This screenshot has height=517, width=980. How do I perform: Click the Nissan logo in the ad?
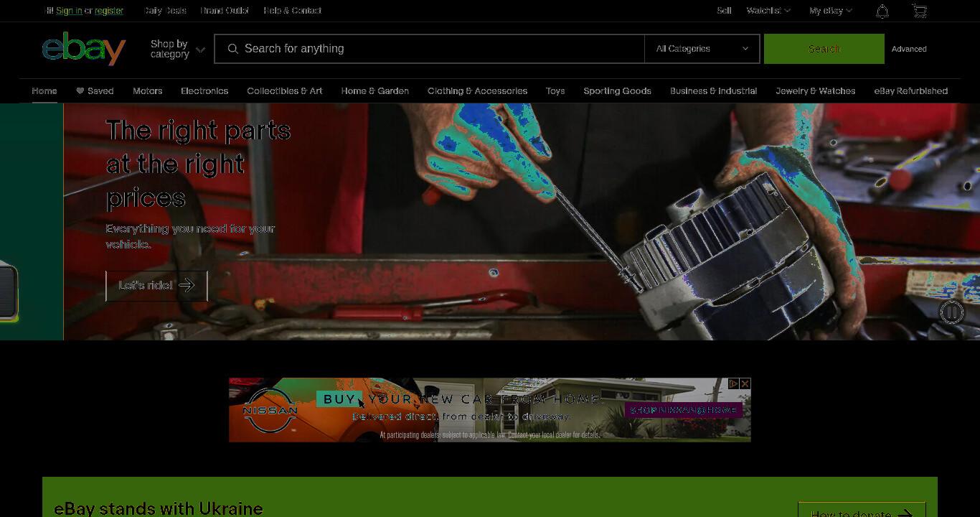(x=270, y=410)
